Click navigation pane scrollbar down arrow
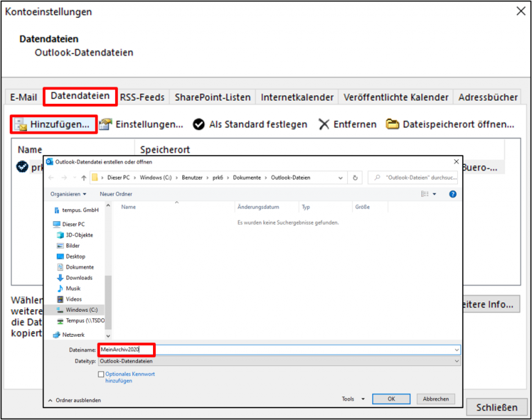 [x=108, y=336]
